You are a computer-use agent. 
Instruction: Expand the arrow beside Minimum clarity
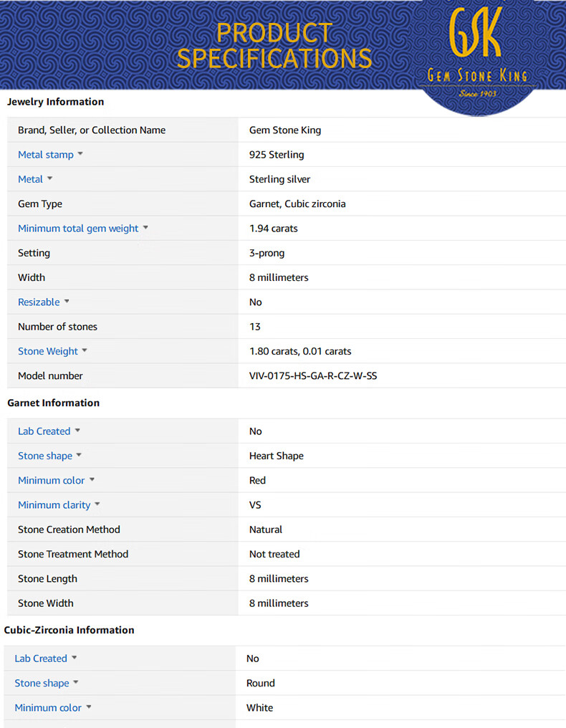pos(97,504)
